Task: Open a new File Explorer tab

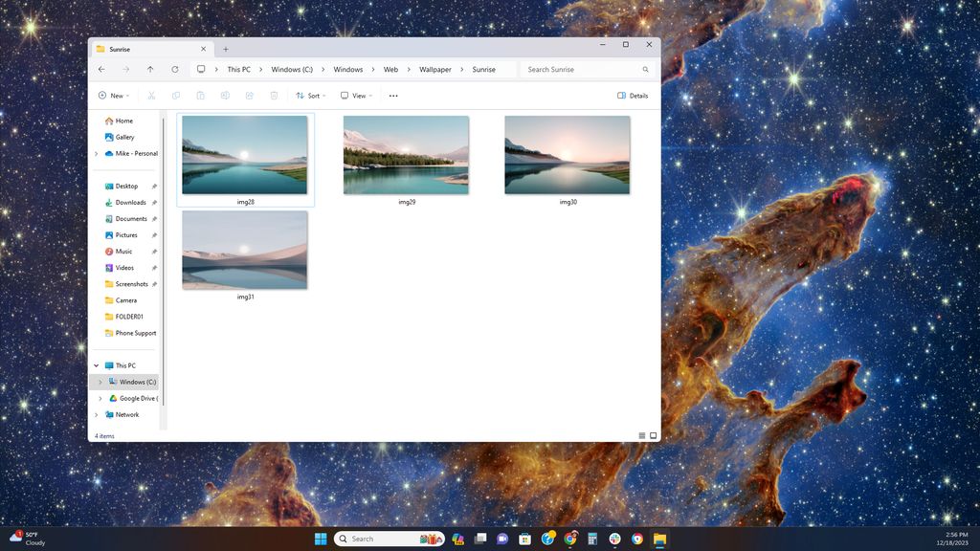Action: tap(226, 48)
